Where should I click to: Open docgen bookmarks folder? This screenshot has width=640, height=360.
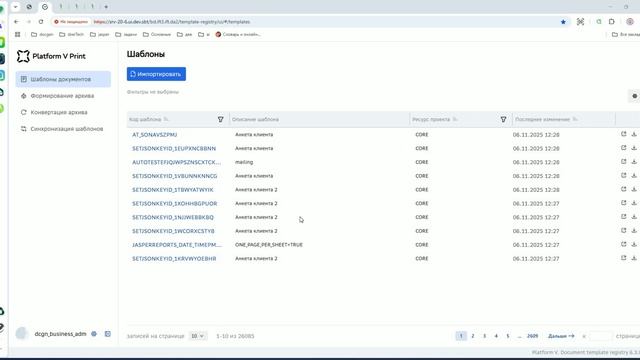point(42,34)
